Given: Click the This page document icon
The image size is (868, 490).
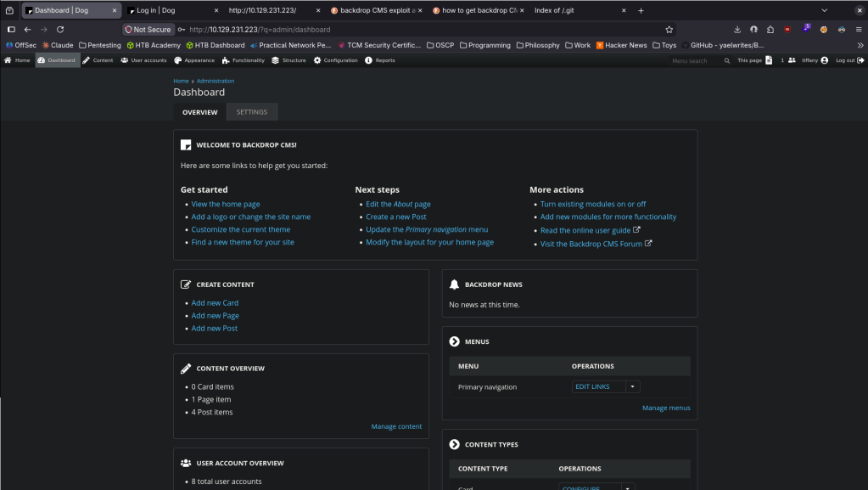Looking at the screenshot, I should click(x=769, y=60).
